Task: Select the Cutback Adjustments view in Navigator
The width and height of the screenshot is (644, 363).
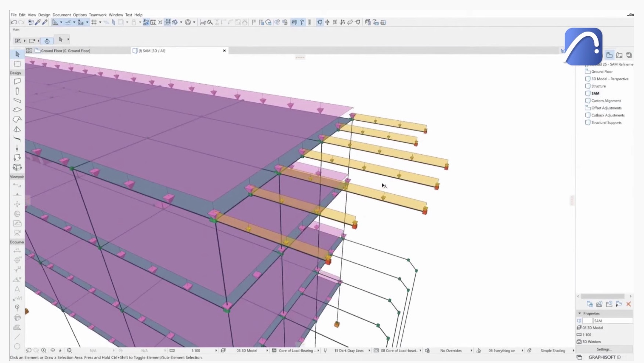Action: pyautogui.click(x=608, y=115)
